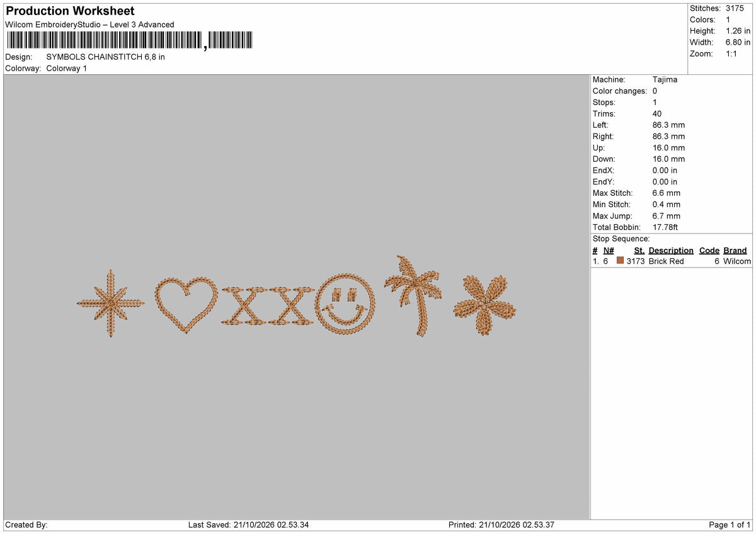This screenshot has height=534, width=756.
Task: Click the Brick Red color swatch
Action: (621, 261)
